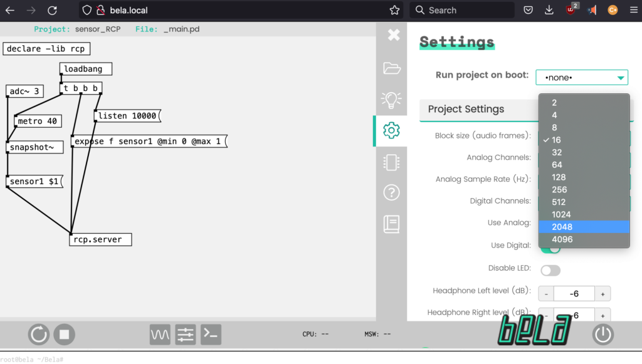Close the Bela side panel
This screenshot has height=364, width=642.
[x=394, y=35]
